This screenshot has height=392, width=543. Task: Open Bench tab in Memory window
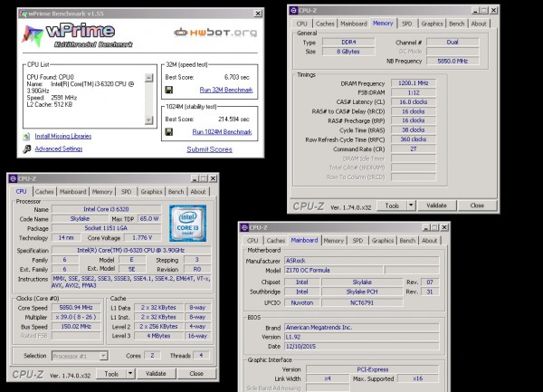click(456, 24)
